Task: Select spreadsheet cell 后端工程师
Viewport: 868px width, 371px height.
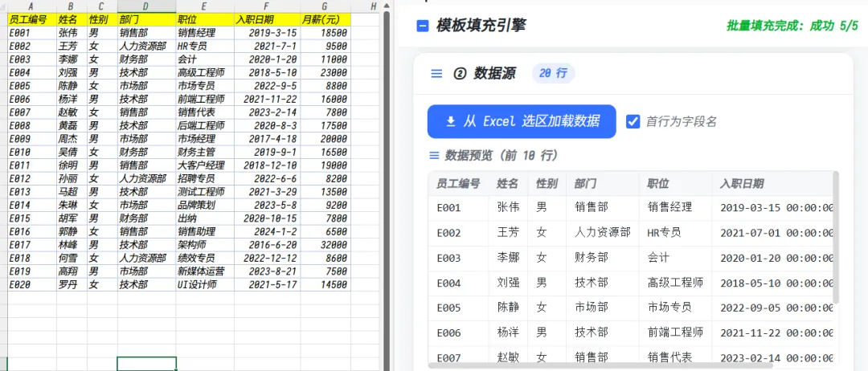Action: 205,125
